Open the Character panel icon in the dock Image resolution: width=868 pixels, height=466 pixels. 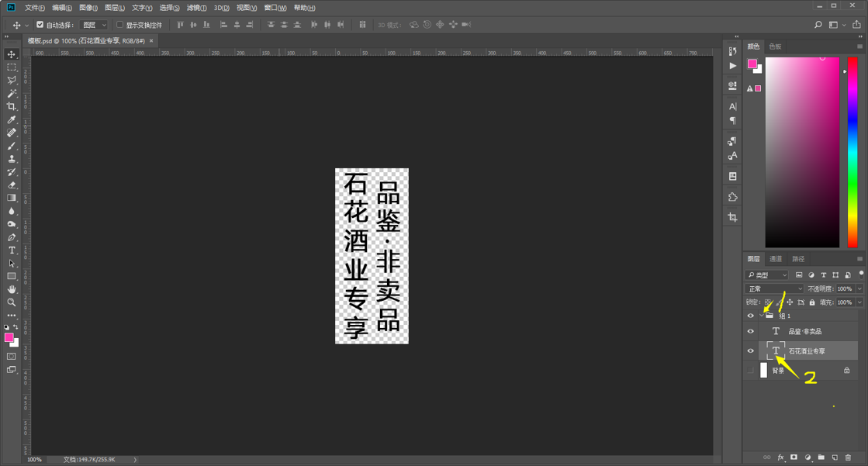coord(733,106)
